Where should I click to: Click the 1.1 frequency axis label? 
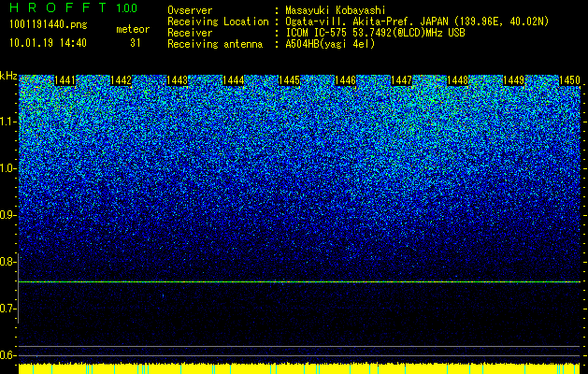8,122
